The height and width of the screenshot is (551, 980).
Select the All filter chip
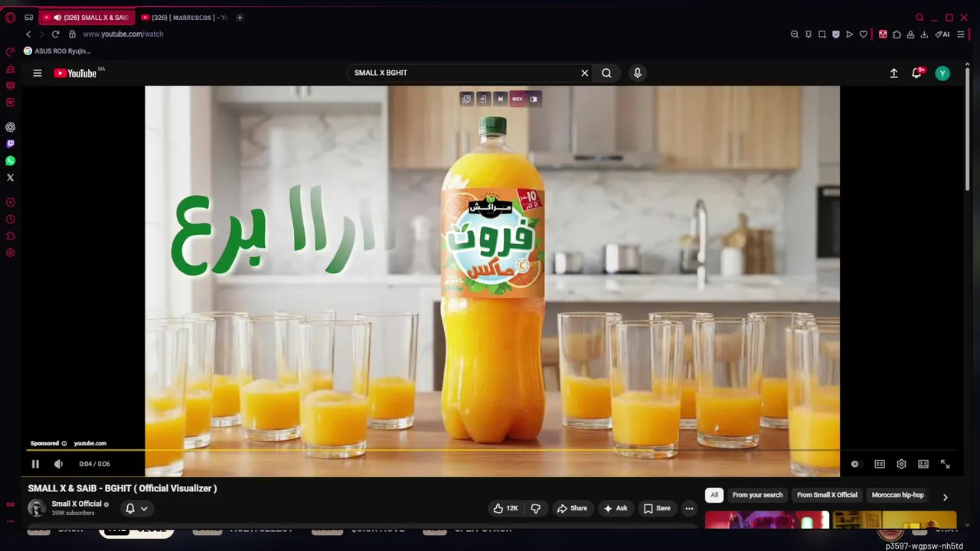coord(714,495)
